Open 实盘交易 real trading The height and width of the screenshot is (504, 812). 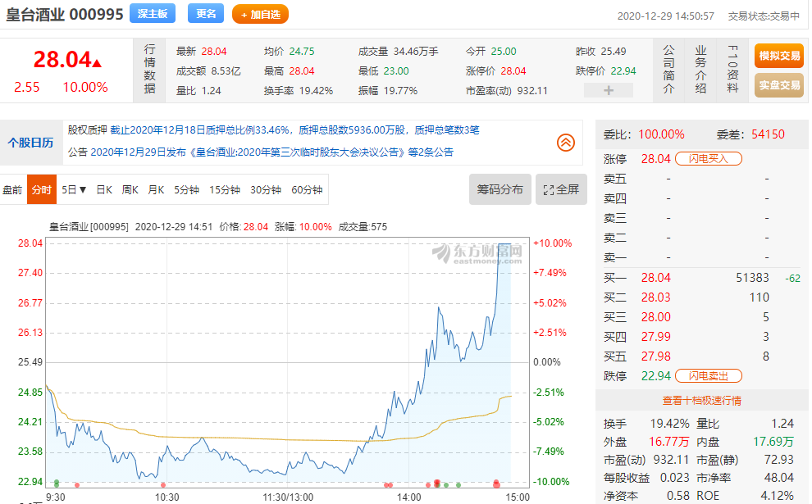pyautogui.click(x=779, y=85)
